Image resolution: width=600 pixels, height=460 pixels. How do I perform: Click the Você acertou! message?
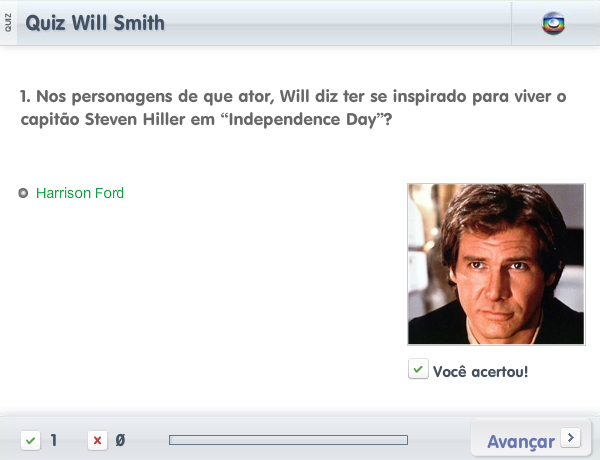(x=480, y=372)
